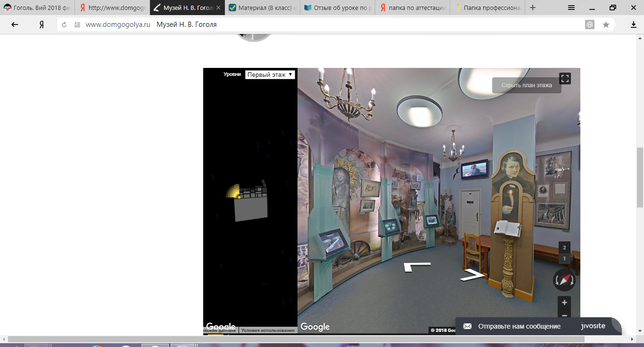Follow the white right-pointing chevron on the floor
The height and width of the screenshot is (347, 644).
click(472, 275)
